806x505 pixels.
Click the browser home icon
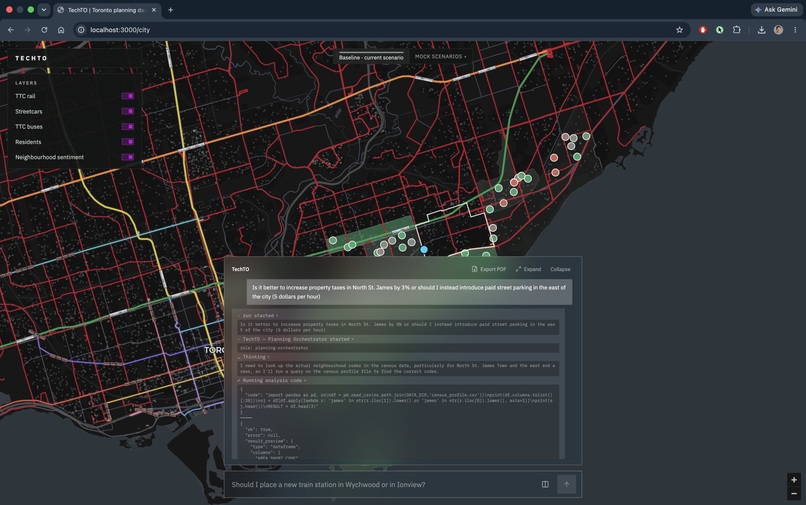pos(61,30)
